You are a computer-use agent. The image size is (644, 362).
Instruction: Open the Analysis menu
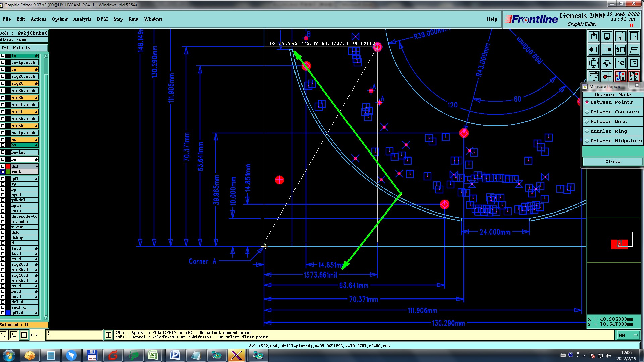pyautogui.click(x=82, y=19)
